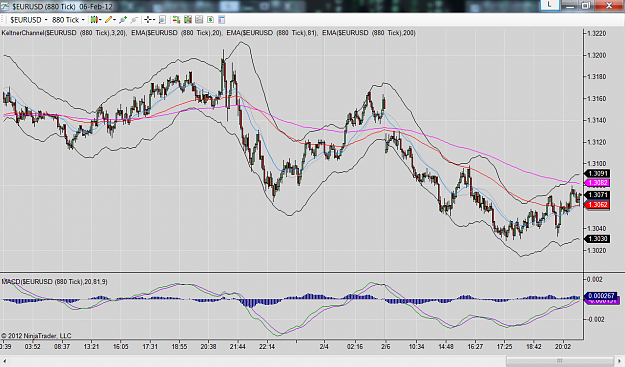Minimize the chart window
This screenshot has height=367, width=625.
(x=570, y=5)
